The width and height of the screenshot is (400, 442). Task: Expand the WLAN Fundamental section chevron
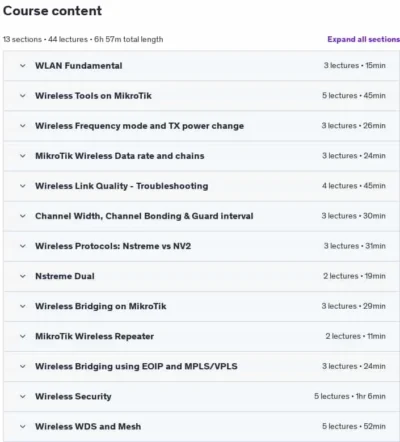point(23,66)
